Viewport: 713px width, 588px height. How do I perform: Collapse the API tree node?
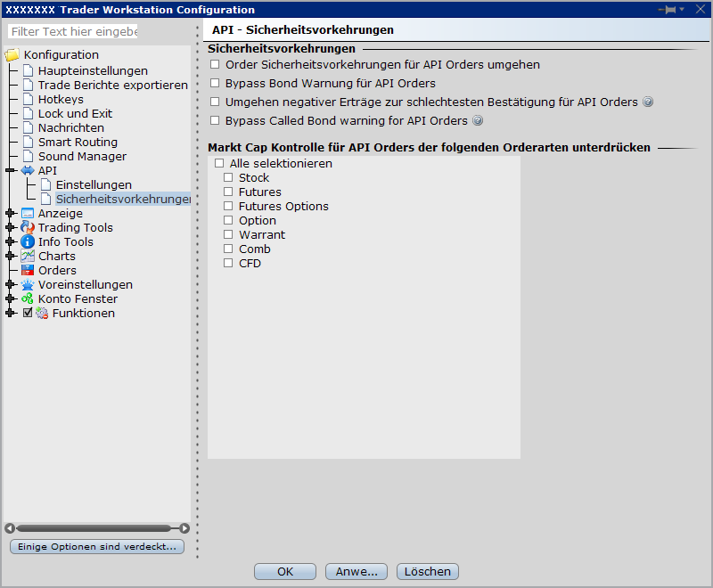coord(11,171)
